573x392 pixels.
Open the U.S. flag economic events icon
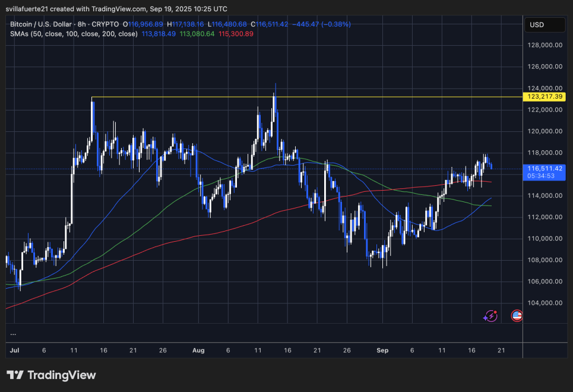tap(516, 315)
